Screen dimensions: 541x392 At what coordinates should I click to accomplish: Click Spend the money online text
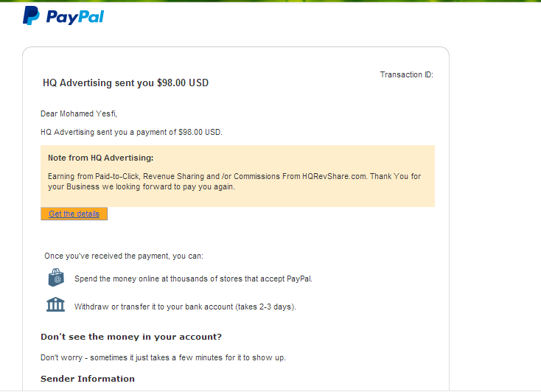[193, 279]
